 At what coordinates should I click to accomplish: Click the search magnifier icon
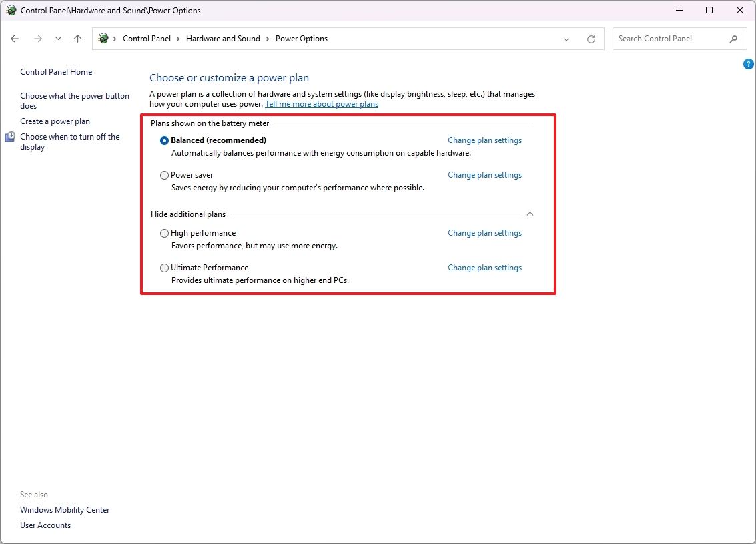[x=734, y=39]
